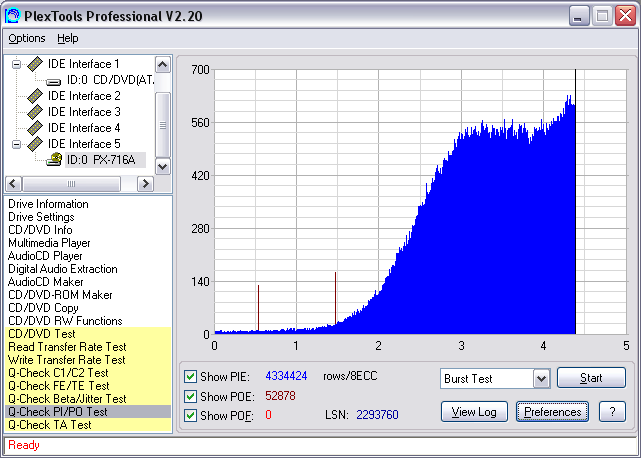This screenshot has width=641, height=458.
Task: Minimize the PlexTools window
Action: [x=578, y=16]
